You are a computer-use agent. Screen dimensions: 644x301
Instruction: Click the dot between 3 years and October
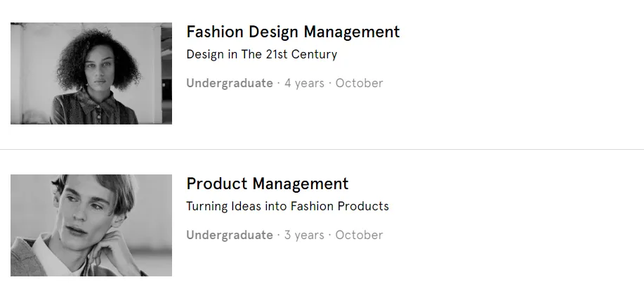click(x=330, y=235)
